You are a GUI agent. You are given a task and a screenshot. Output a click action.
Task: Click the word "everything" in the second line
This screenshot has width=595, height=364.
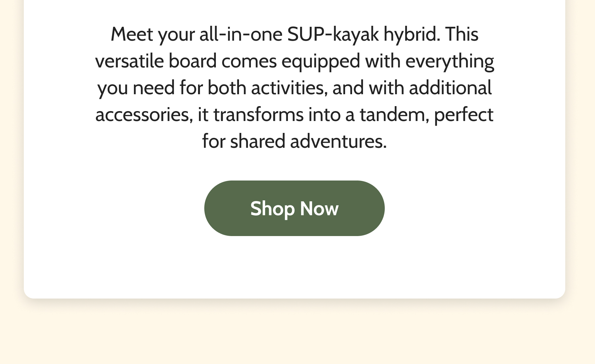point(450,61)
